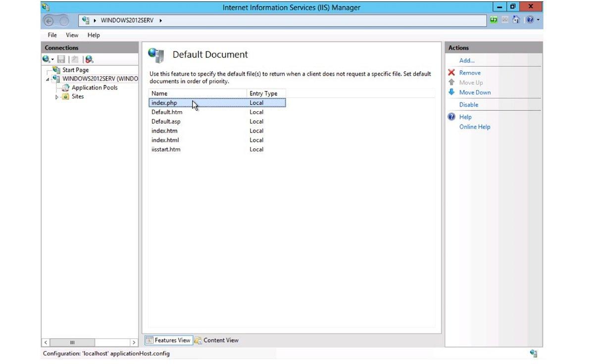
Task: Go to Home using the house icon
Action: 516,20
